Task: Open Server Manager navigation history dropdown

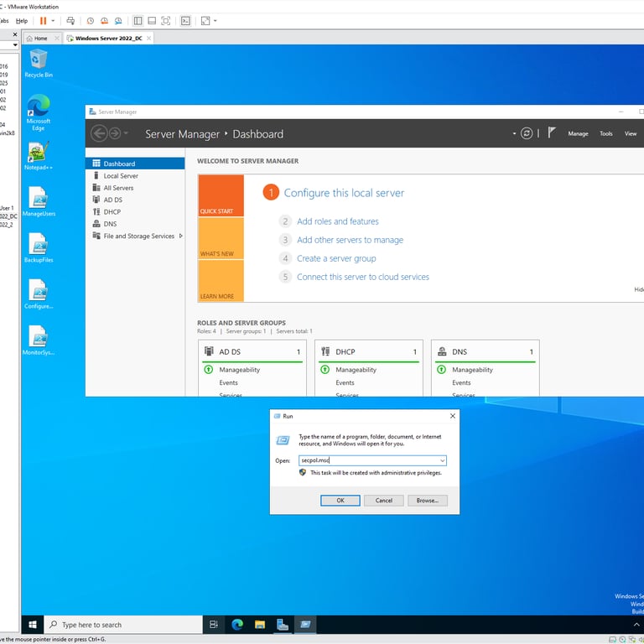Action: click(126, 133)
